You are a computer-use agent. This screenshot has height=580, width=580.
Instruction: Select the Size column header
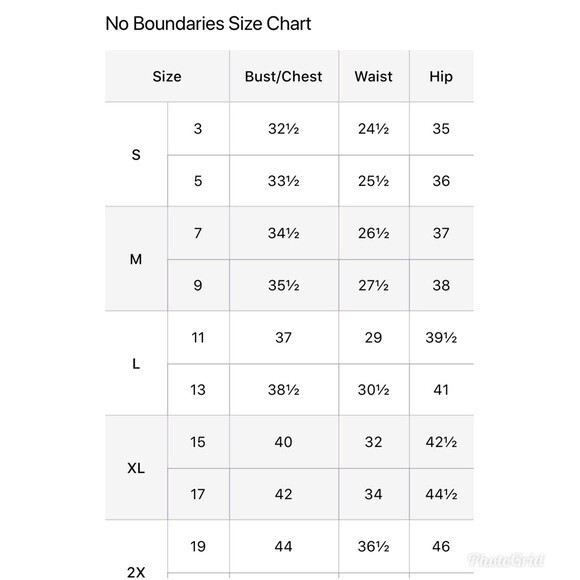click(x=167, y=77)
